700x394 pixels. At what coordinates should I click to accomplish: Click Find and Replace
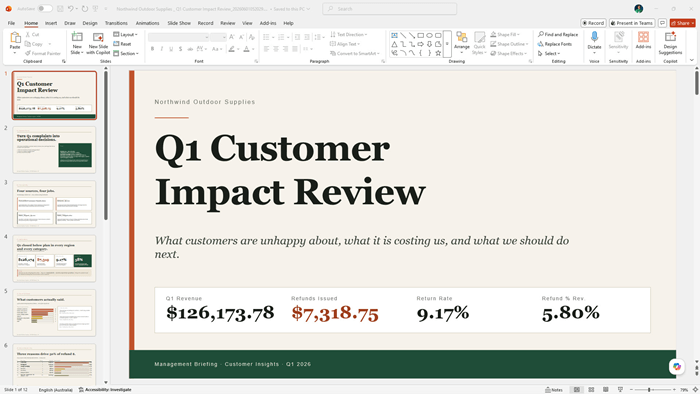click(558, 34)
